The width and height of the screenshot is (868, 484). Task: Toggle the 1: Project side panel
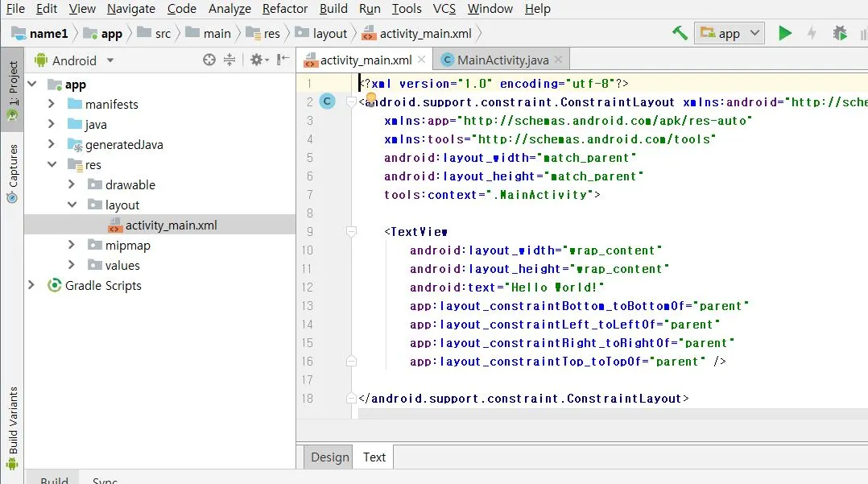(12, 90)
